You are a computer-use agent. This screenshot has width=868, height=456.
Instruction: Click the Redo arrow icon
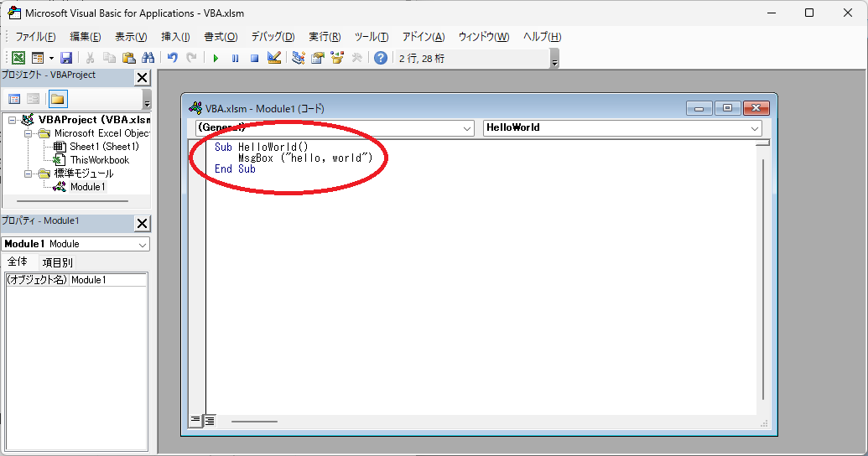pos(191,58)
